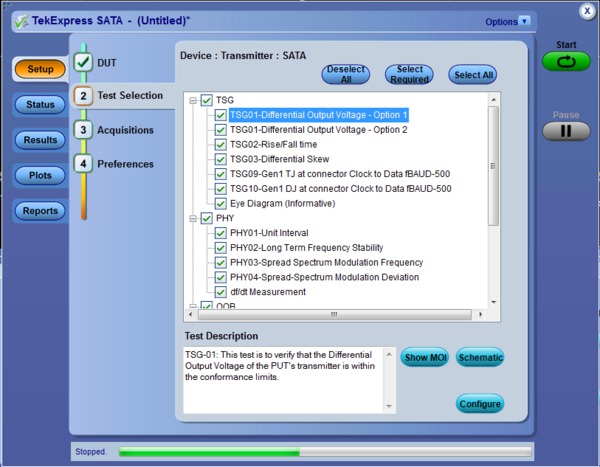Screen dimensions: 600x467
Task: Click the test tree vertical scrollbar thumb
Action: [494, 166]
